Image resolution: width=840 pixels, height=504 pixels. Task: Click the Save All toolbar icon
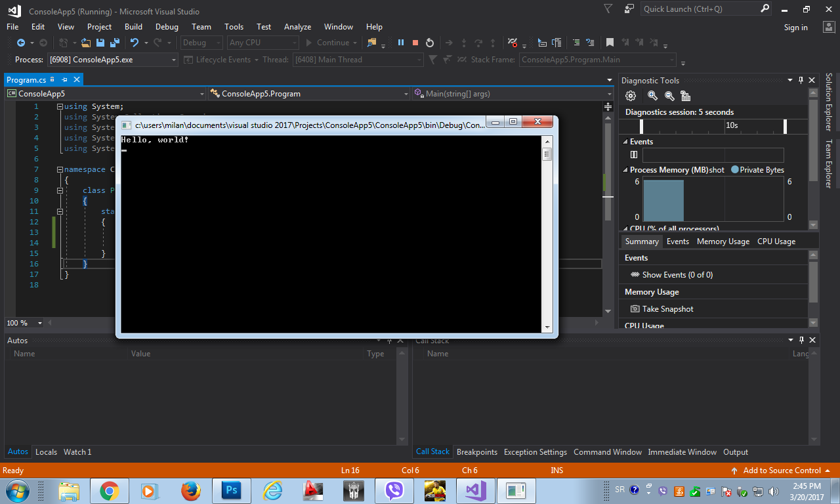114,43
